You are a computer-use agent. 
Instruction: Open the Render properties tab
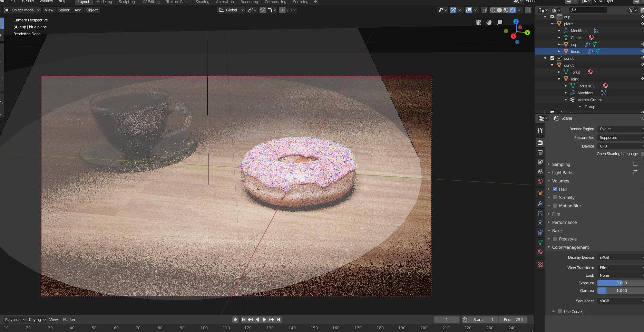click(x=540, y=142)
